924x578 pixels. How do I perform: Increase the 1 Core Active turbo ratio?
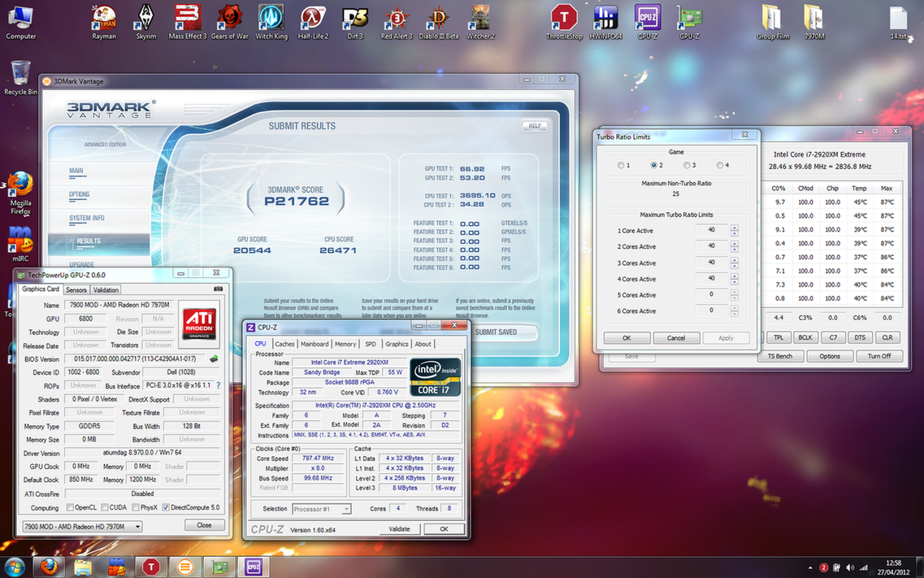(x=735, y=228)
